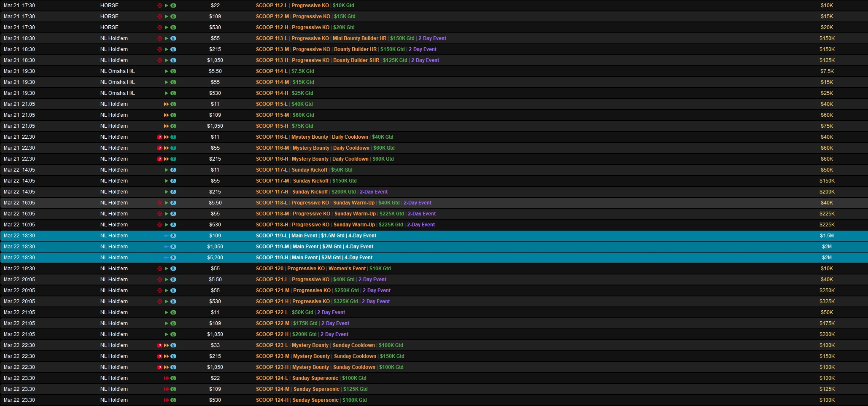
Task: Click the red hyper-turbo arrows on SCOOP 124-L
Action: point(166,378)
